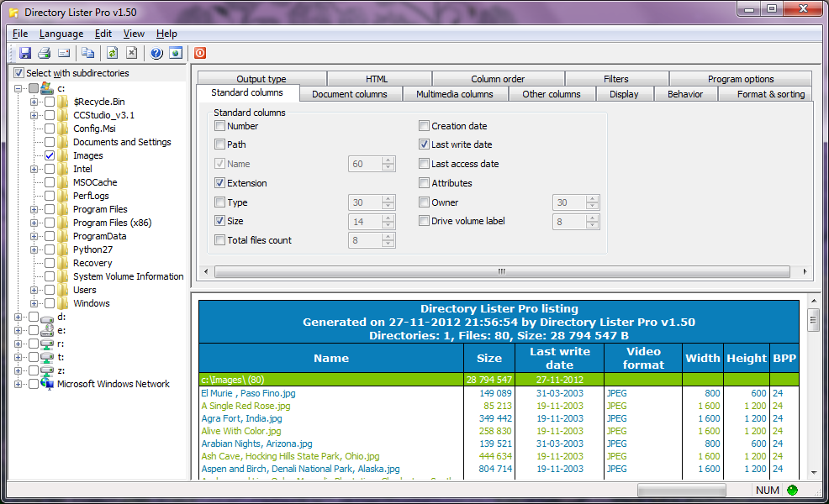Collapse the c: drive tree
Viewport: 829px width, 504px height.
click(17, 87)
